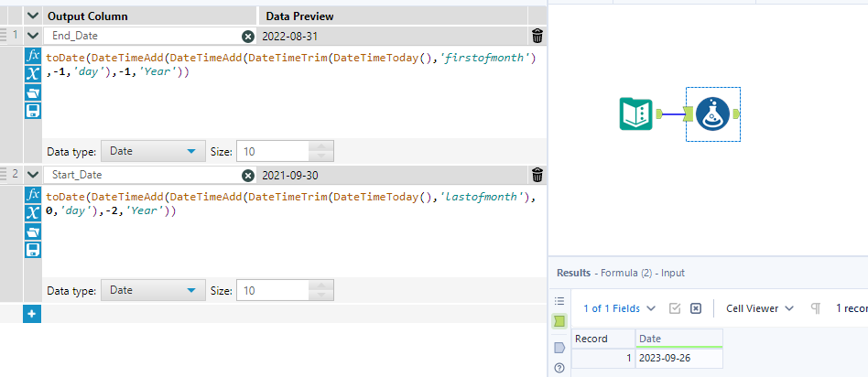Open functions list for End_Date expression
This screenshot has height=377, width=868.
coord(33,57)
